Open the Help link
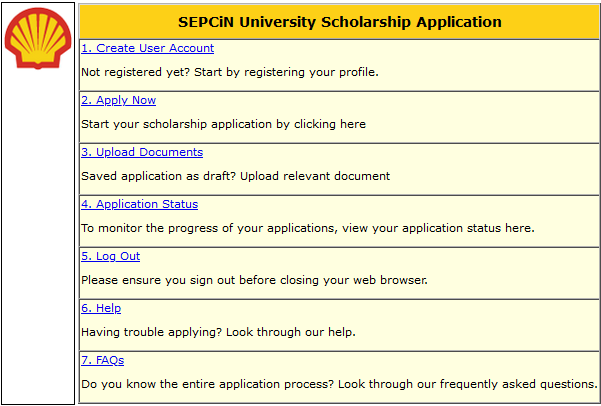This screenshot has height=406, width=601. [x=101, y=308]
